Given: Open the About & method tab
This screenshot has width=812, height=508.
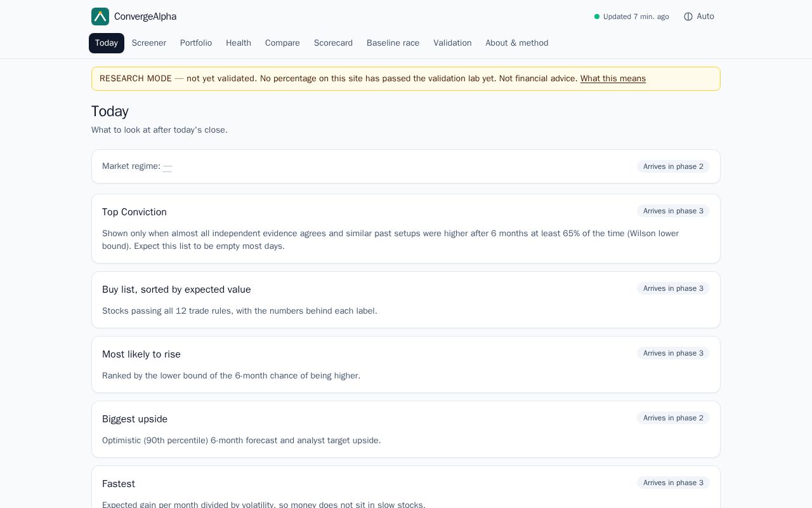Looking at the screenshot, I should pyautogui.click(x=517, y=43).
